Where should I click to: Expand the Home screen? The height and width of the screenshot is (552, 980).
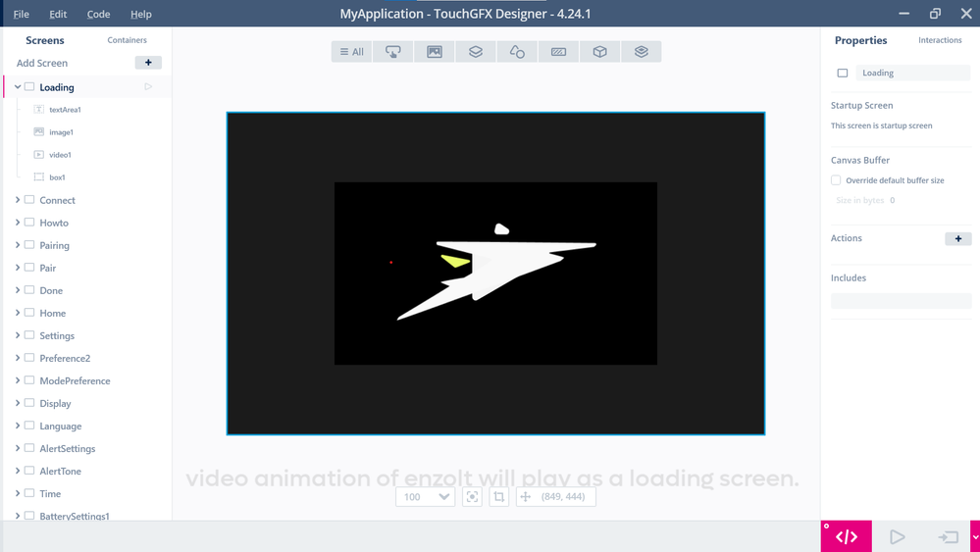(18, 313)
